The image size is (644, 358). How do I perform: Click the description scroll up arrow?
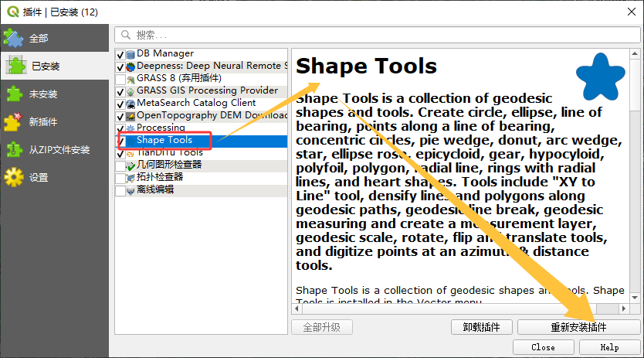(635, 54)
